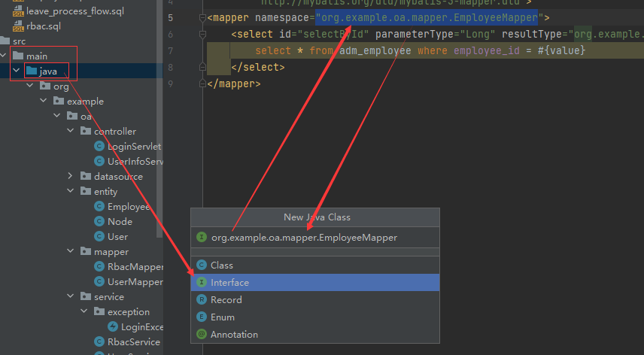Choose Record from the class type list
Screen dimensions: 644x355
226,300
